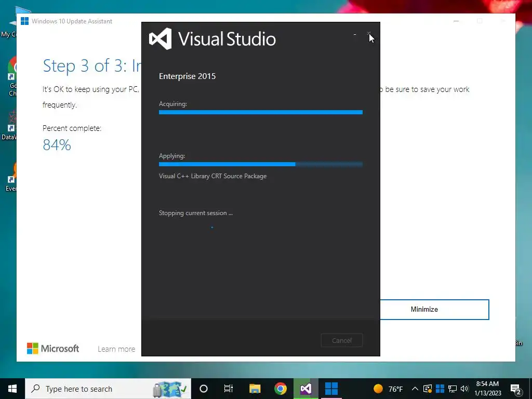The height and width of the screenshot is (399, 532).
Task: Open the Learn more link in Update Assistant
Action: click(x=116, y=349)
